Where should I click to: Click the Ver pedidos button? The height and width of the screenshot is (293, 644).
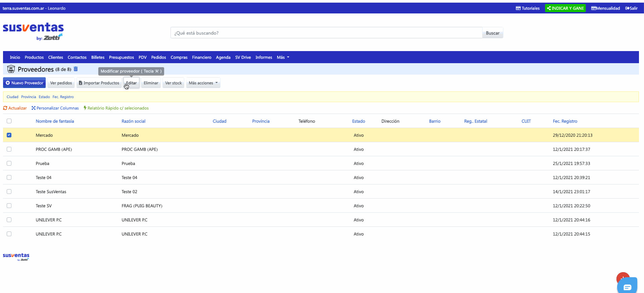61,83
